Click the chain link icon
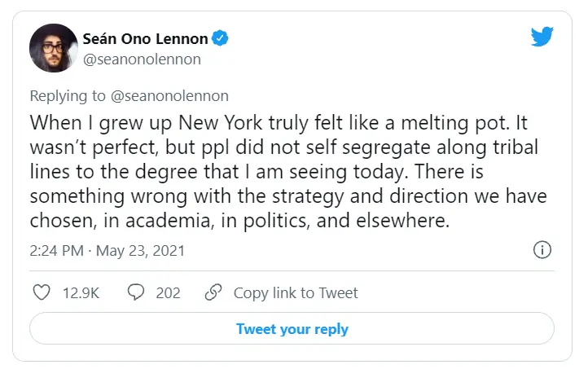This screenshot has width=588, height=369. 213,292
